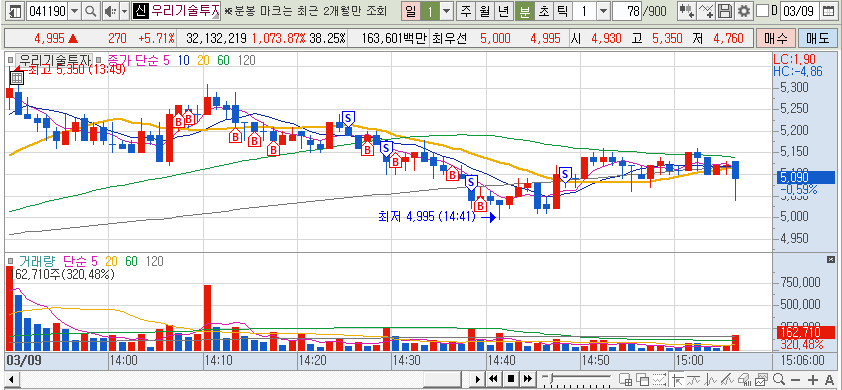
Task: Open chart settings gear icon
Action: tap(744, 10)
